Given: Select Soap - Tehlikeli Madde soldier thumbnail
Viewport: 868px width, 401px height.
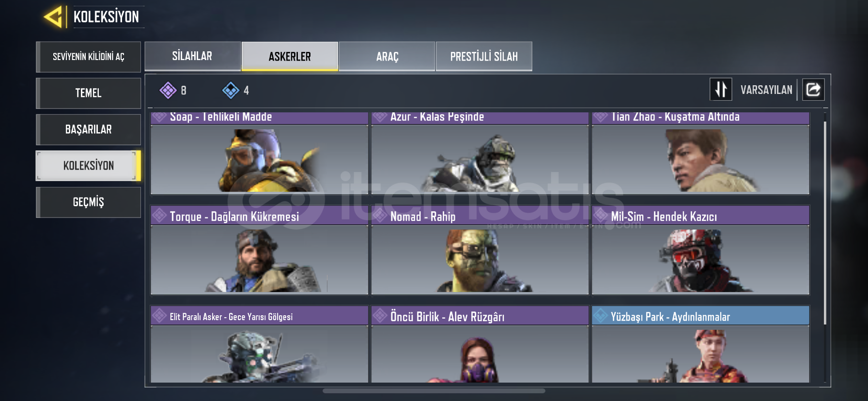Looking at the screenshot, I should click(259, 160).
